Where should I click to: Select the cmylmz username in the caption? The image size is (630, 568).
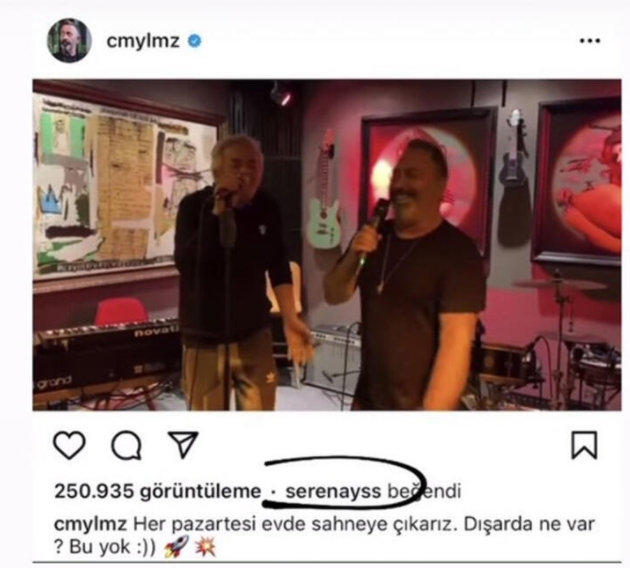coord(90,524)
